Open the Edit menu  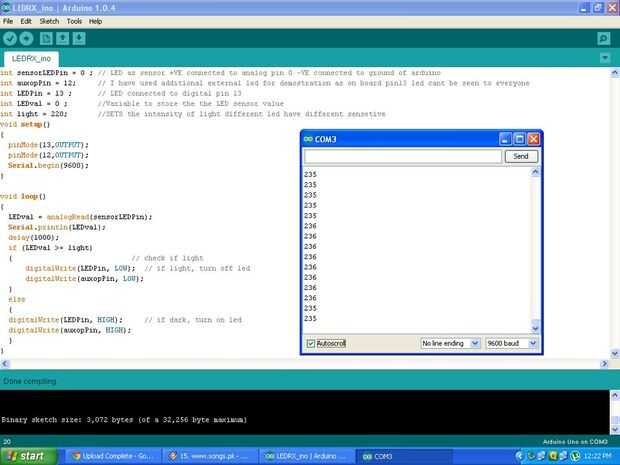coord(26,21)
